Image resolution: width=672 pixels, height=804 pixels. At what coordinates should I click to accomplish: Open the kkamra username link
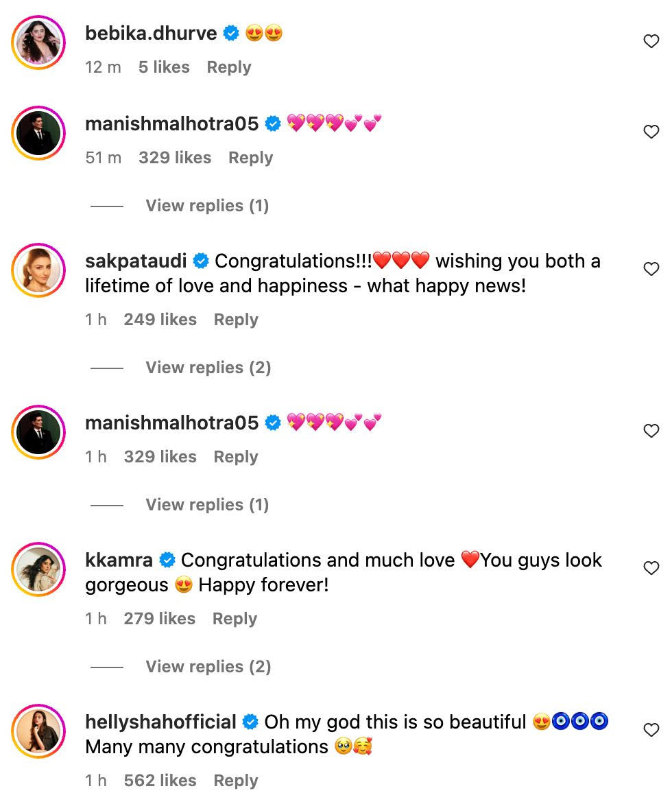pyautogui.click(x=119, y=560)
